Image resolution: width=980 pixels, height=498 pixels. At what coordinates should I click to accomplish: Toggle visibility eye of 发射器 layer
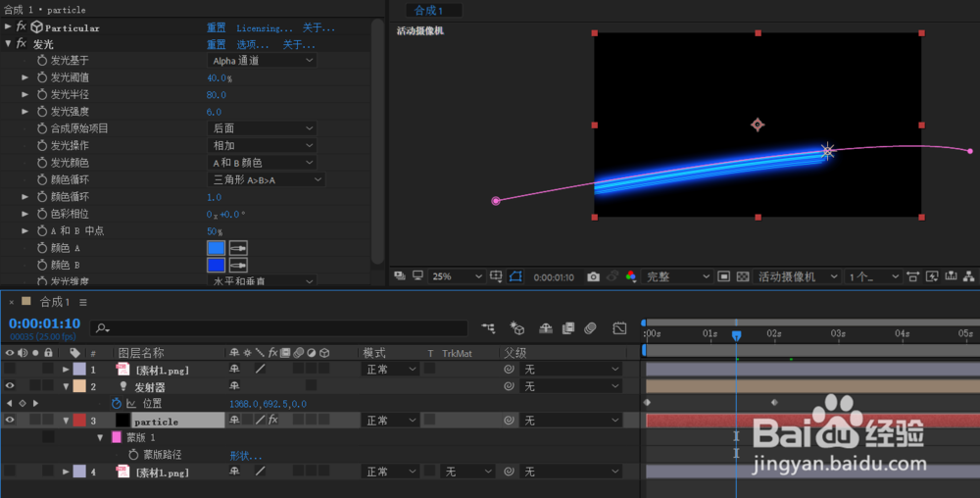(x=10, y=386)
